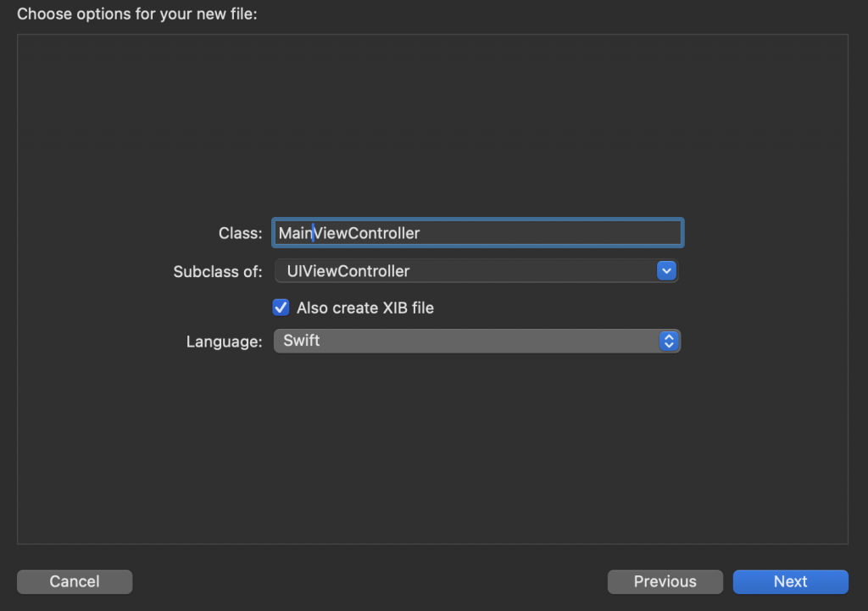Click the UIViewController text in the combo box
Image resolution: width=868 pixels, height=611 pixels.
click(348, 271)
